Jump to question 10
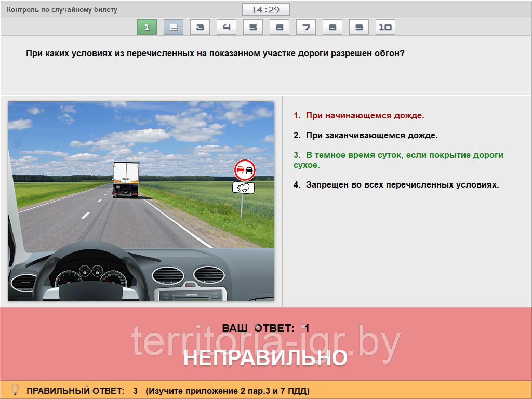Image resolution: width=532 pixels, height=399 pixels. (x=385, y=27)
